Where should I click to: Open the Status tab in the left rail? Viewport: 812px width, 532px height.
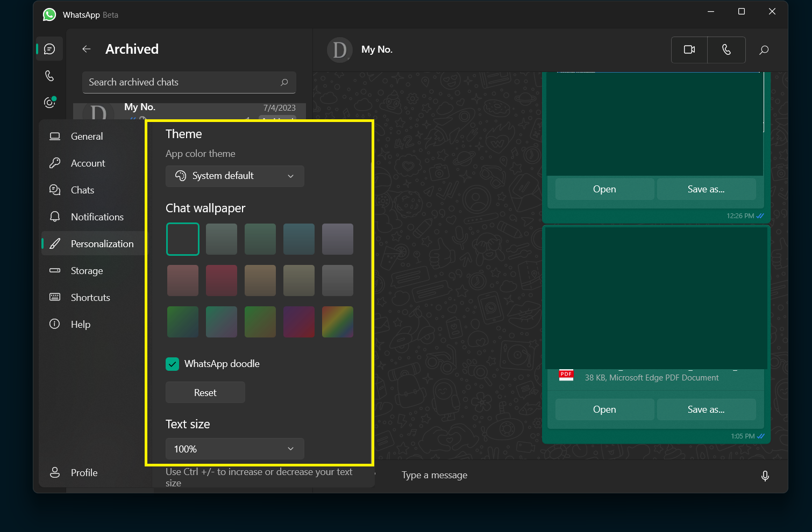tap(49, 102)
